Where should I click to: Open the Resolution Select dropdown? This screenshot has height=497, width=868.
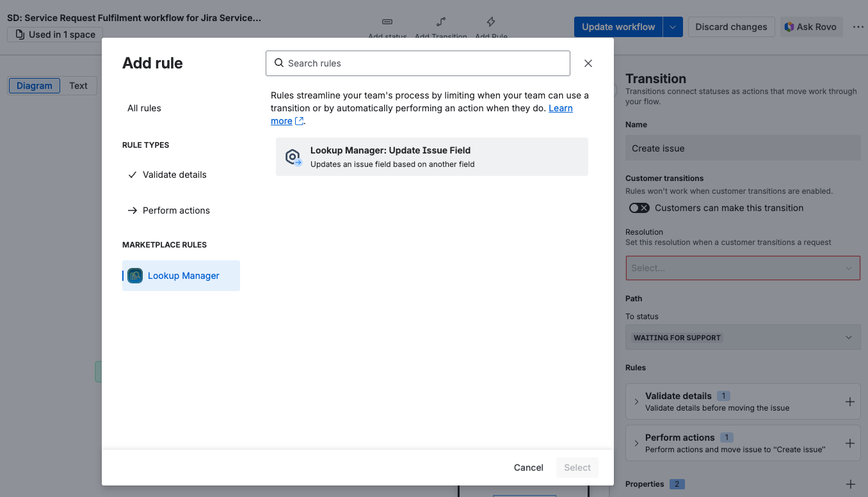[743, 267]
